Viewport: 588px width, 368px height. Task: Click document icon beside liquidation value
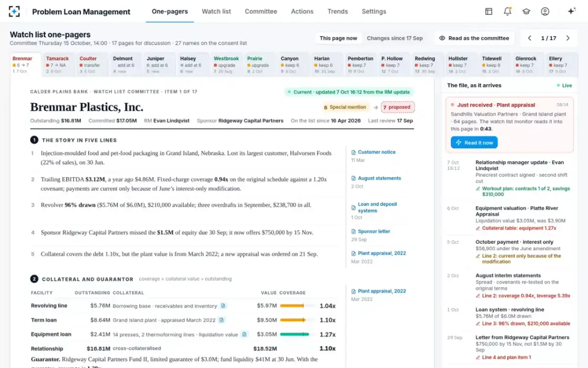click(245, 334)
